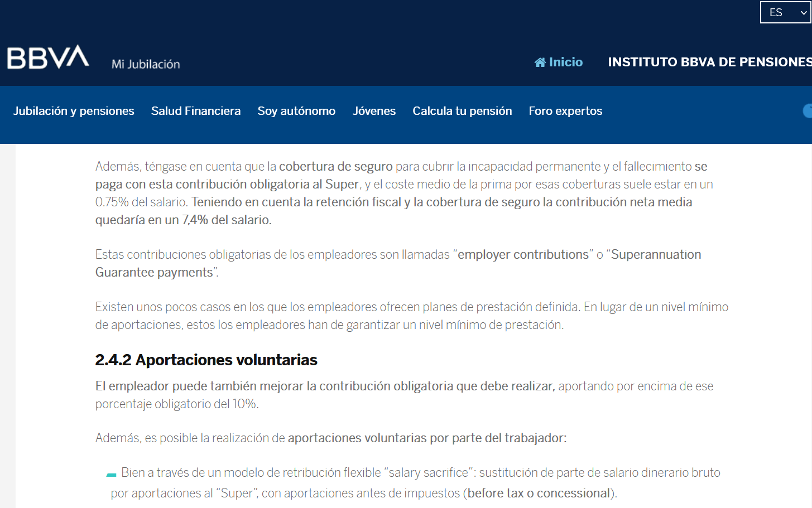This screenshot has width=812, height=508.
Task: Select Calcula tu pensión in navigation
Action: coord(462,111)
